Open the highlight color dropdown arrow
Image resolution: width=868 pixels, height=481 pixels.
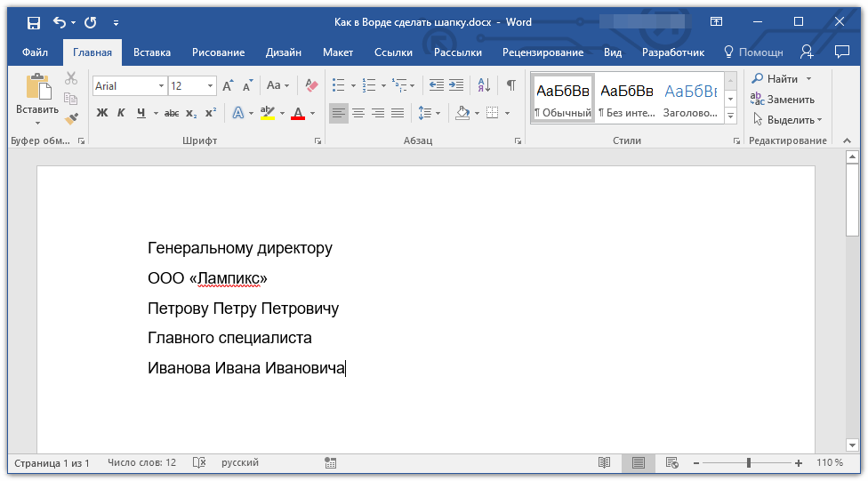[x=282, y=114]
